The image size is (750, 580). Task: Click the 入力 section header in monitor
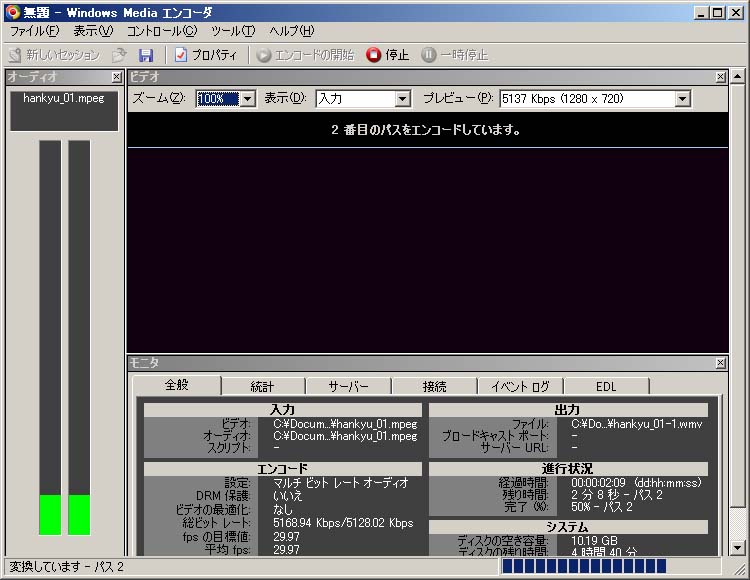pyautogui.click(x=283, y=410)
